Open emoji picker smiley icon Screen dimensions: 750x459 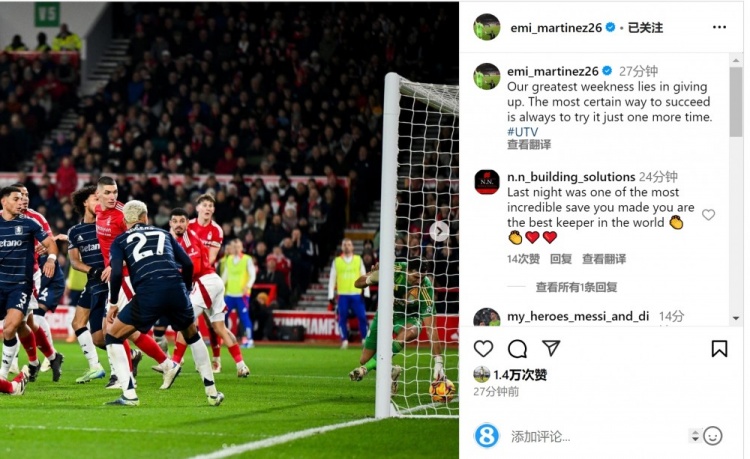pyautogui.click(x=713, y=436)
